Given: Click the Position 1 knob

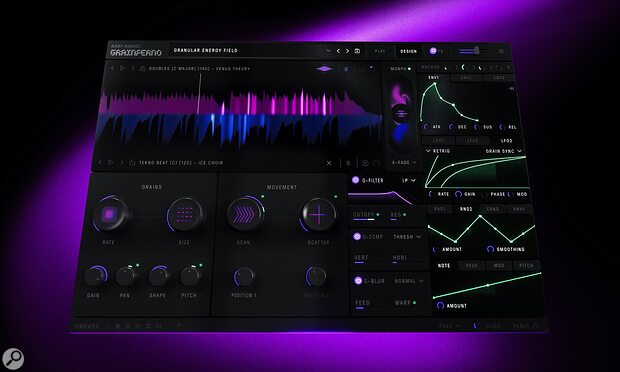Looking at the screenshot, I should 244,277.
